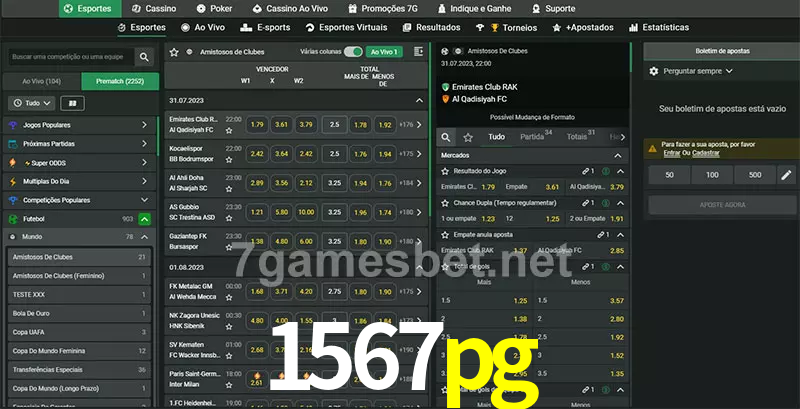Open the Tudo time filter dropdown
The image size is (800, 409).
32,104
